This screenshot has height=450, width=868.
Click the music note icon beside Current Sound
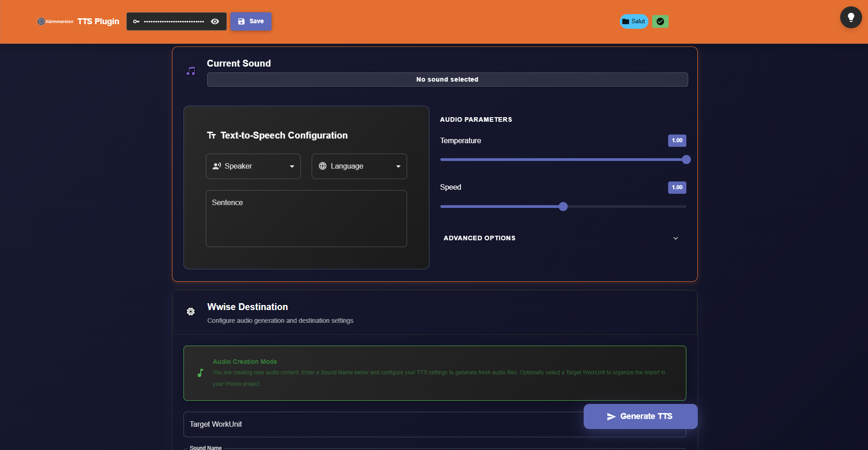(191, 71)
